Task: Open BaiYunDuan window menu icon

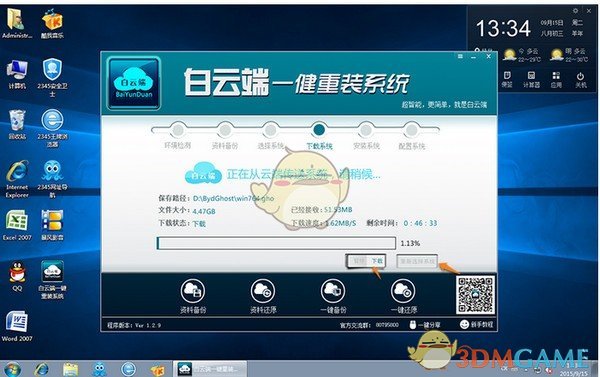Action: pyautogui.click(x=460, y=56)
